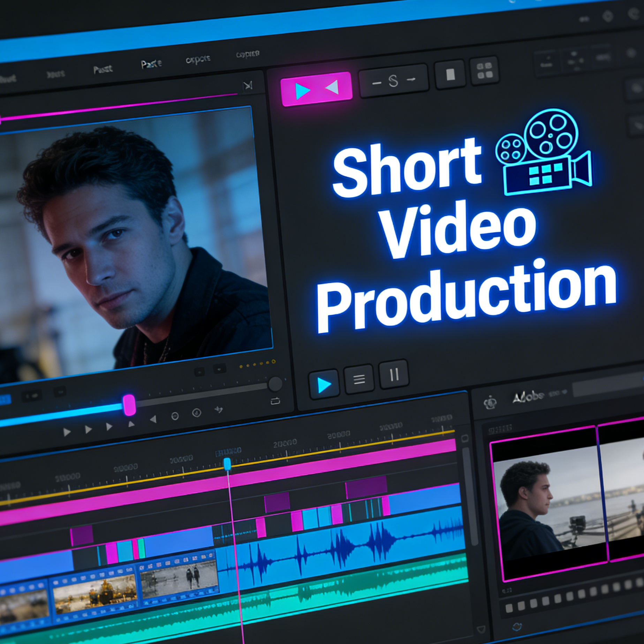Toggle the pink play/reverse mode button

point(316,89)
